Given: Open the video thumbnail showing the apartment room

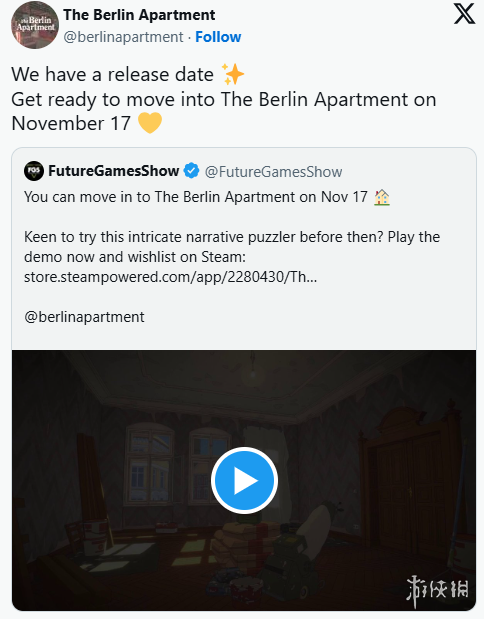Looking at the screenshot, I should (x=244, y=480).
